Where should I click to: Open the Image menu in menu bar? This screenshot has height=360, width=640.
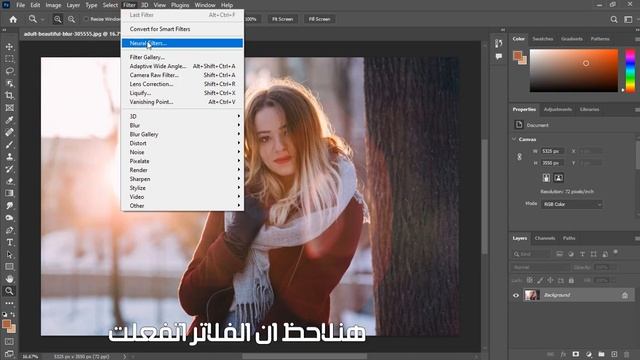pos(53,5)
